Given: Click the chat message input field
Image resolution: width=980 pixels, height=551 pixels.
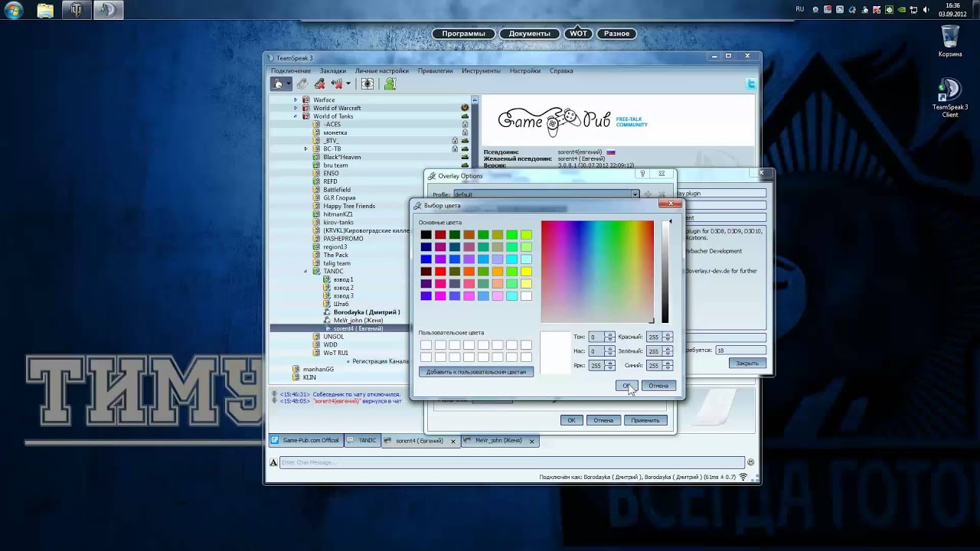Looking at the screenshot, I should (x=511, y=462).
